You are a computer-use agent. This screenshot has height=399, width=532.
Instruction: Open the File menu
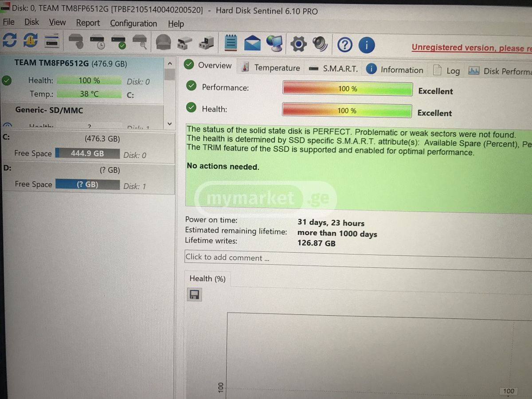click(x=8, y=22)
